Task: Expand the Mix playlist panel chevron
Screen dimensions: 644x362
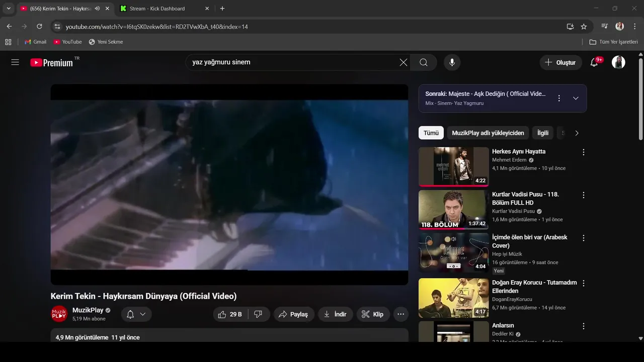Action: [576, 99]
